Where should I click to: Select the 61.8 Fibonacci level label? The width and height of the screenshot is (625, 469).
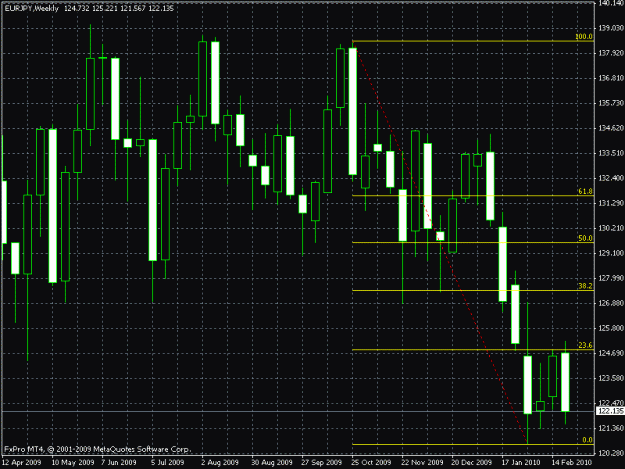point(585,192)
